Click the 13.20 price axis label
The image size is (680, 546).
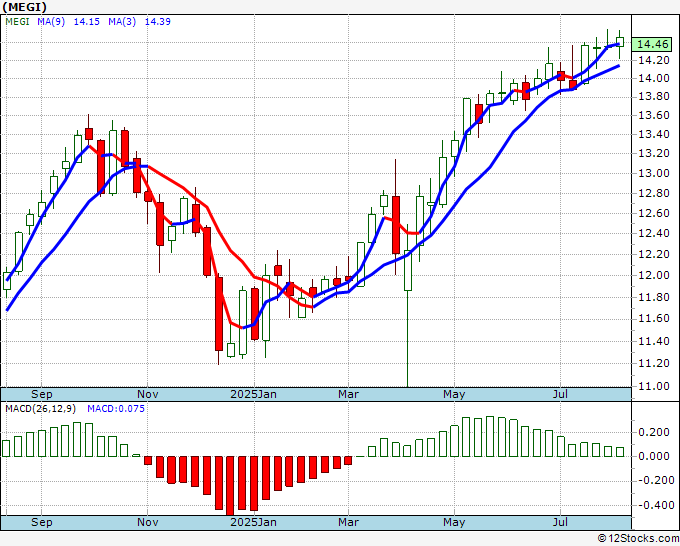tap(653, 153)
